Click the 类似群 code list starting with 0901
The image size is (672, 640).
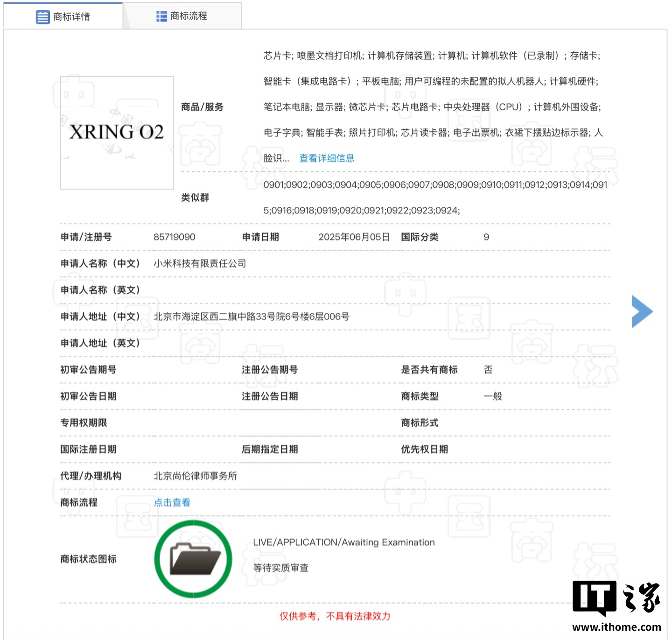(x=435, y=185)
